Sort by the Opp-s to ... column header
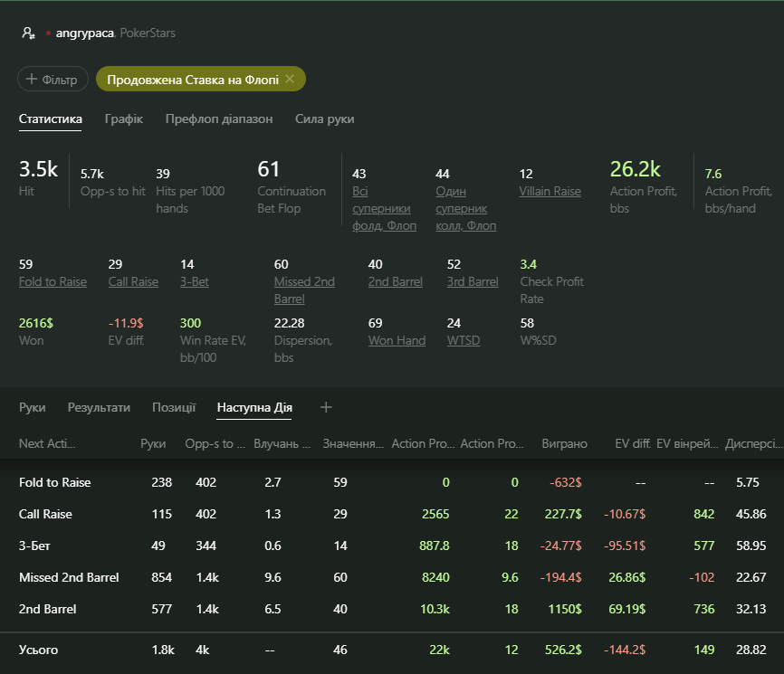This screenshot has height=674, width=784. pyautogui.click(x=215, y=443)
